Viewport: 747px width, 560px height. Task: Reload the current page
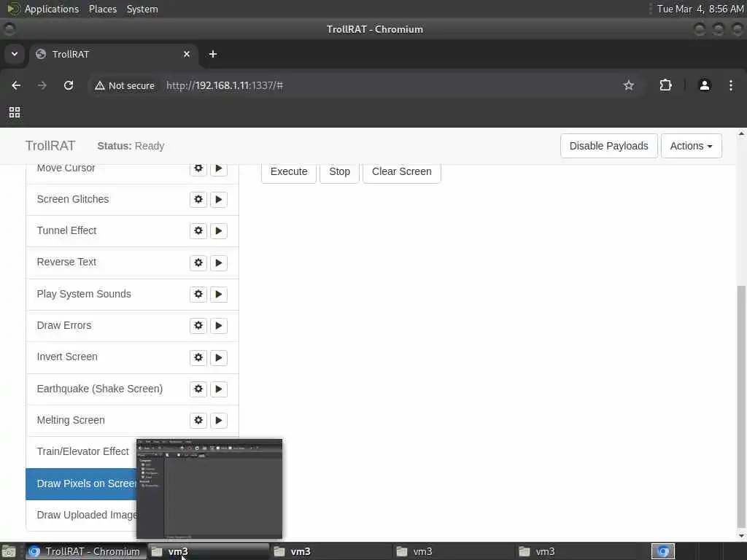coord(69,85)
